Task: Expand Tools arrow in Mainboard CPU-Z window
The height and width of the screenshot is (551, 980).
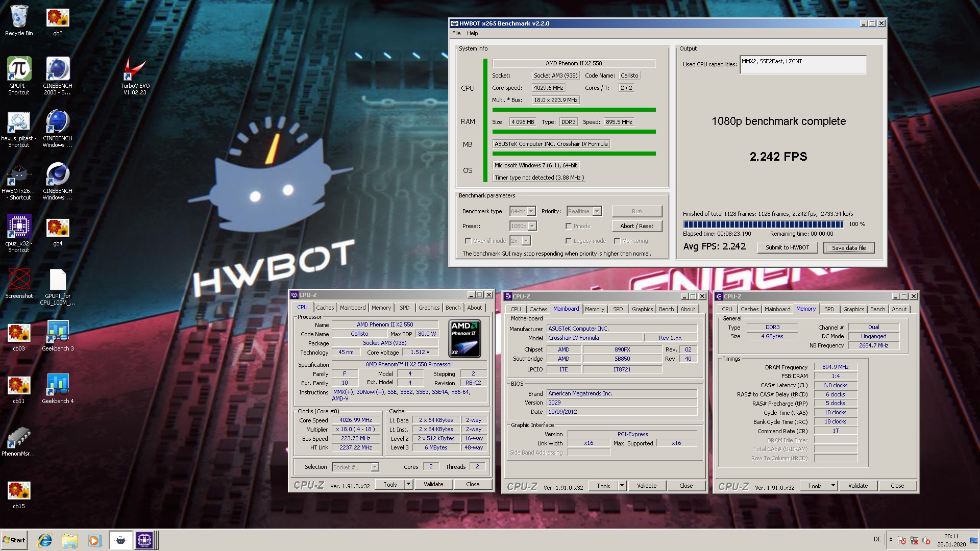Action: point(622,486)
